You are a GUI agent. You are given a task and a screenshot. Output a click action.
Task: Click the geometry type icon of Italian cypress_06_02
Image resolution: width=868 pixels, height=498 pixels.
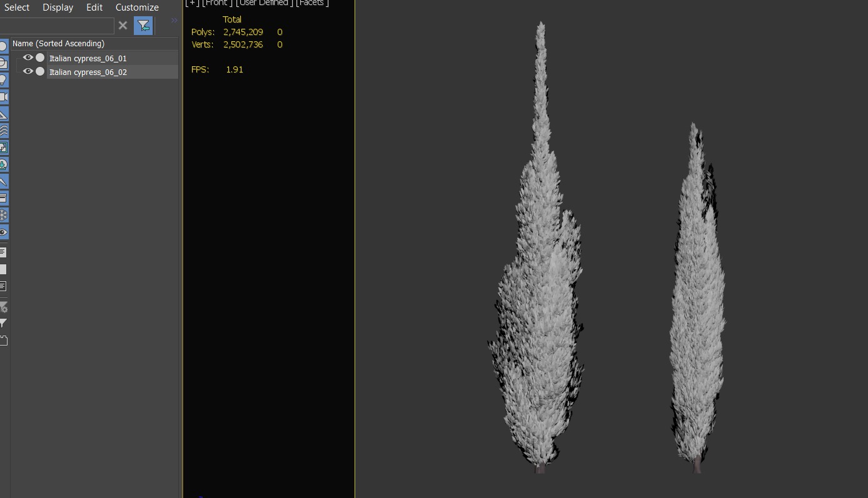point(40,71)
